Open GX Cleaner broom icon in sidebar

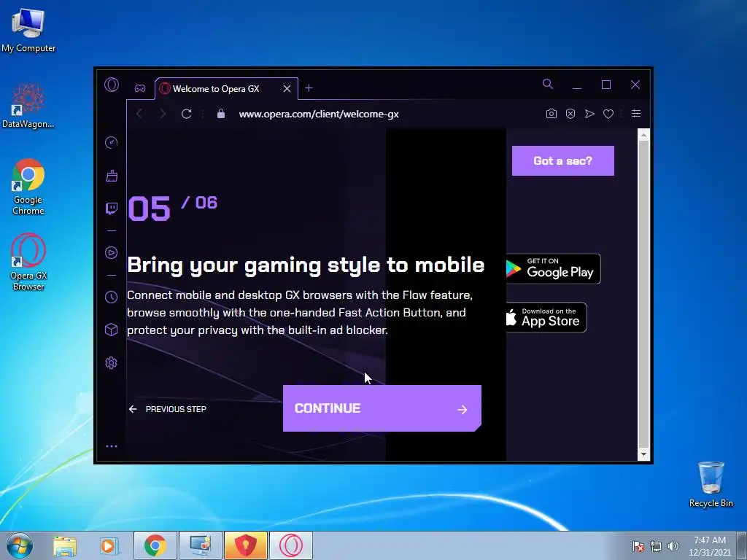click(112, 176)
